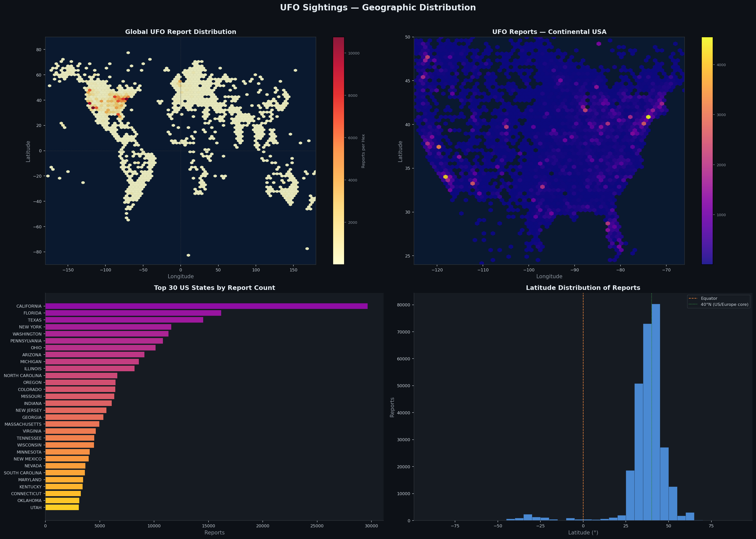Click the main UFO Sightings figure title

click(378, 8)
